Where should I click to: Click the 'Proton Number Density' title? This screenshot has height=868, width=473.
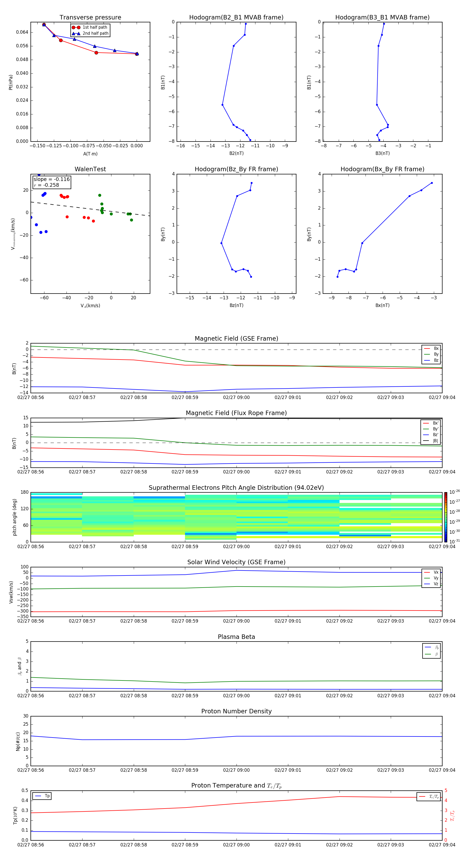[236, 711]
